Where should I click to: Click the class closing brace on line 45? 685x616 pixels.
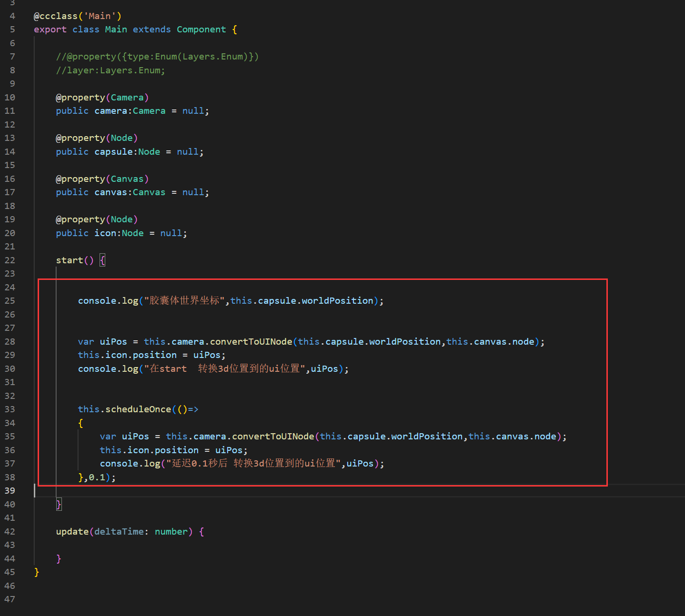click(x=37, y=572)
